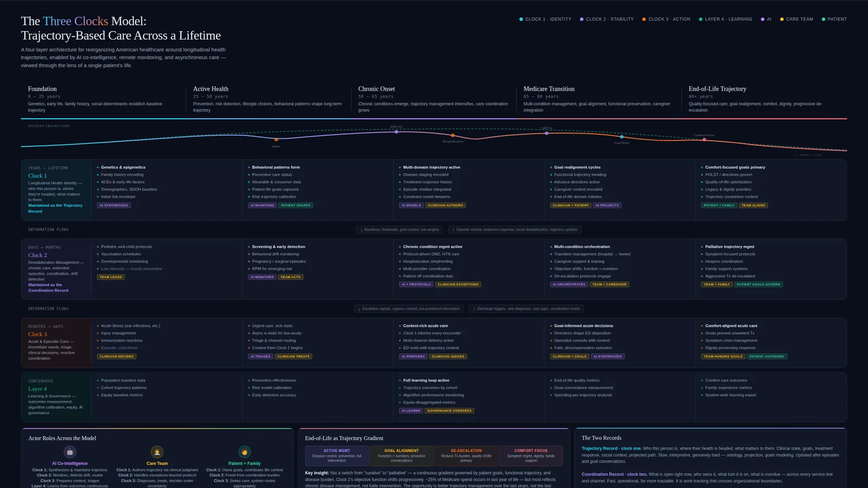
Task: Click the AI LEARNS tag
Action: pyautogui.click(x=411, y=410)
